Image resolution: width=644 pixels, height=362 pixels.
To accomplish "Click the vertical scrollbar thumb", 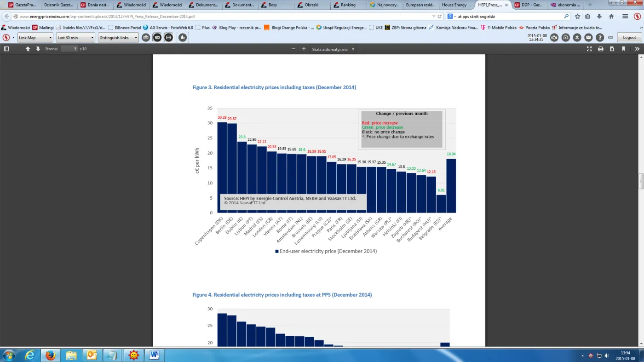I will (640, 181).
